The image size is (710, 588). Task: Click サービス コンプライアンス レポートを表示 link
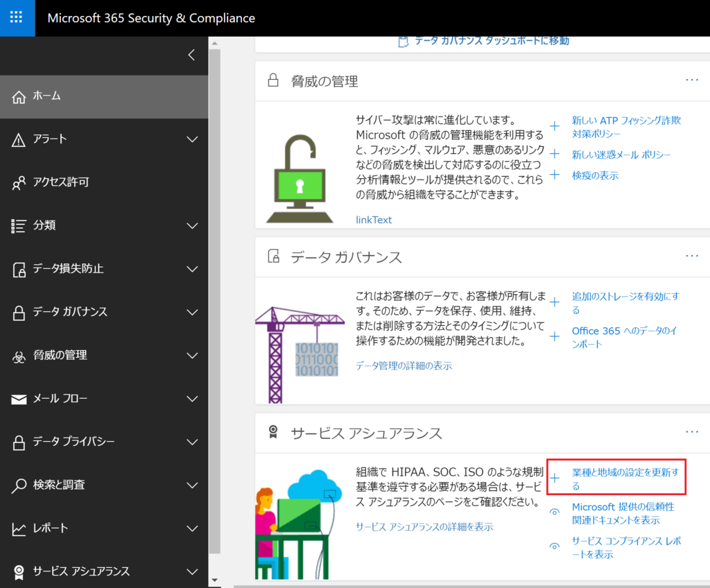click(626, 547)
